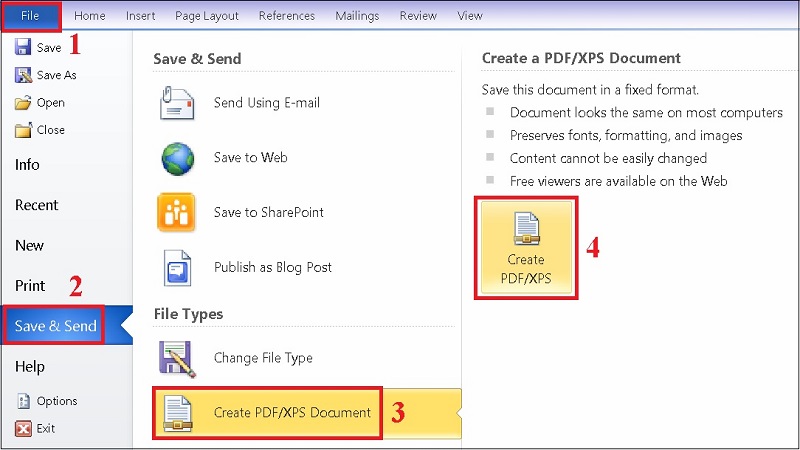Screen dimensions: 800x450
Task: Open the Page Layout tab
Action: [x=207, y=16]
